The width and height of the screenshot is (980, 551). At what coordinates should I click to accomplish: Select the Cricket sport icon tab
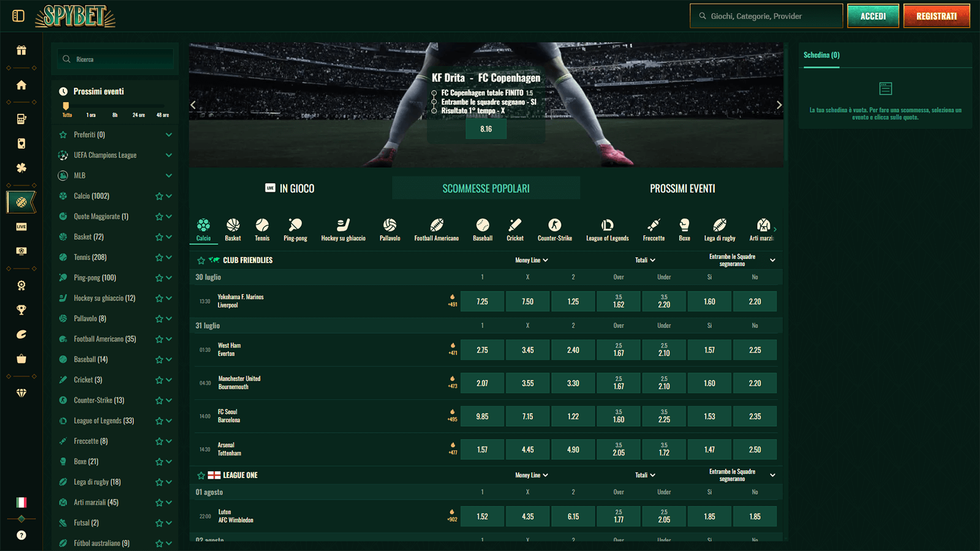pyautogui.click(x=515, y=230)
